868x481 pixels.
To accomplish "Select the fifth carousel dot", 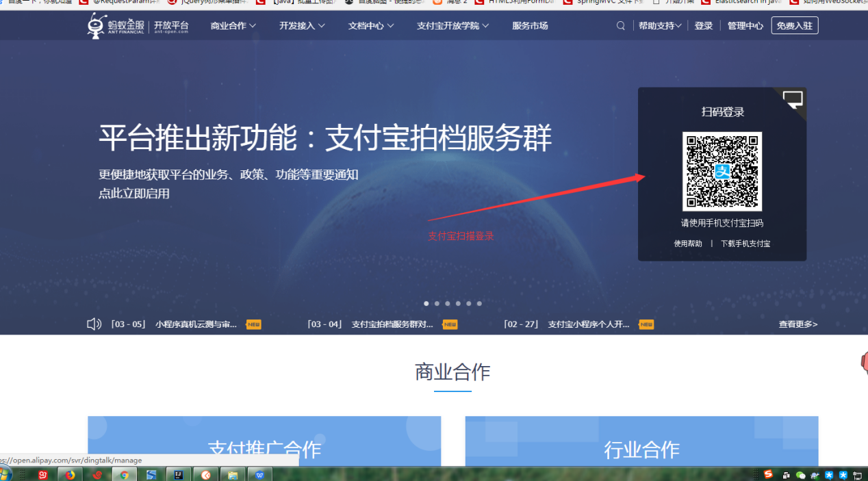I will pyautogui.click(x=469, y=303).
